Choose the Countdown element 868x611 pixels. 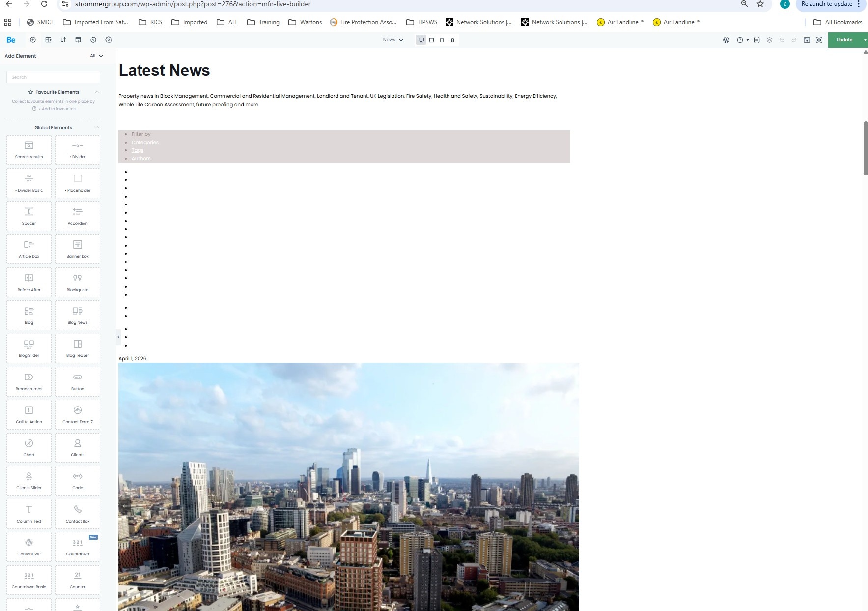[x=78, y=547]
